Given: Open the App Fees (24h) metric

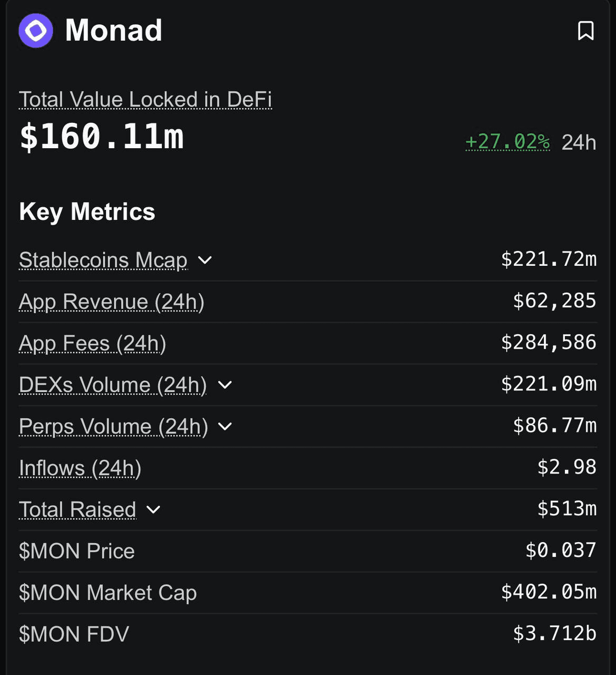Looking at the screenshot, I should click(x=92, y=343).
